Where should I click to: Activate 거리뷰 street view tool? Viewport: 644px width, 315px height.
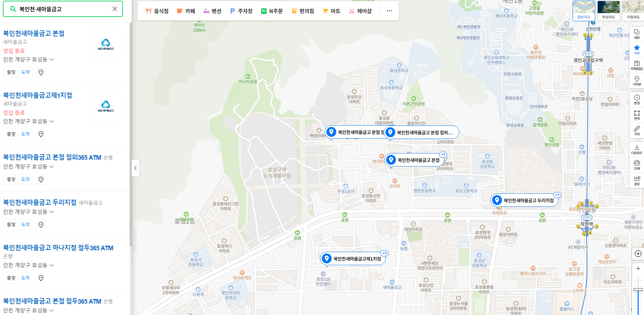(637, 81)
